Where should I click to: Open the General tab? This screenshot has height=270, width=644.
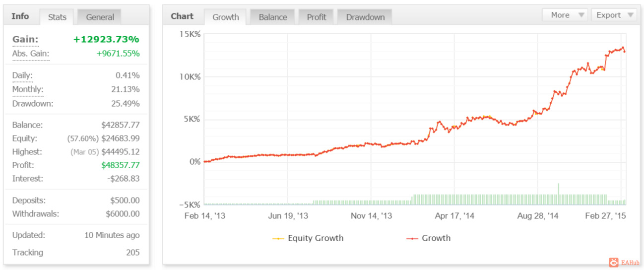[x=100, y=17]
